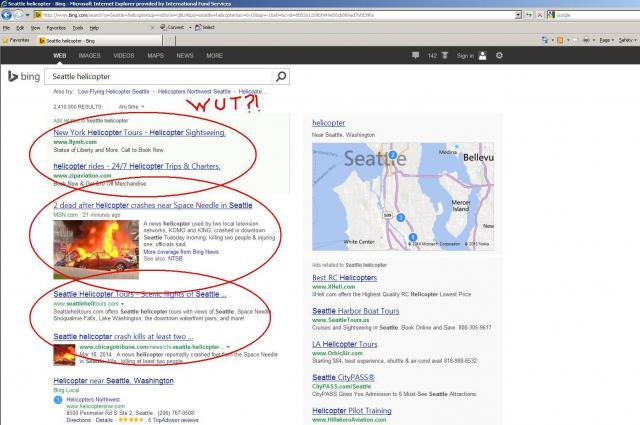This screenshot has width=640, height=425.
Task: Open the Favorites menu
Action: tap(56, 28)
